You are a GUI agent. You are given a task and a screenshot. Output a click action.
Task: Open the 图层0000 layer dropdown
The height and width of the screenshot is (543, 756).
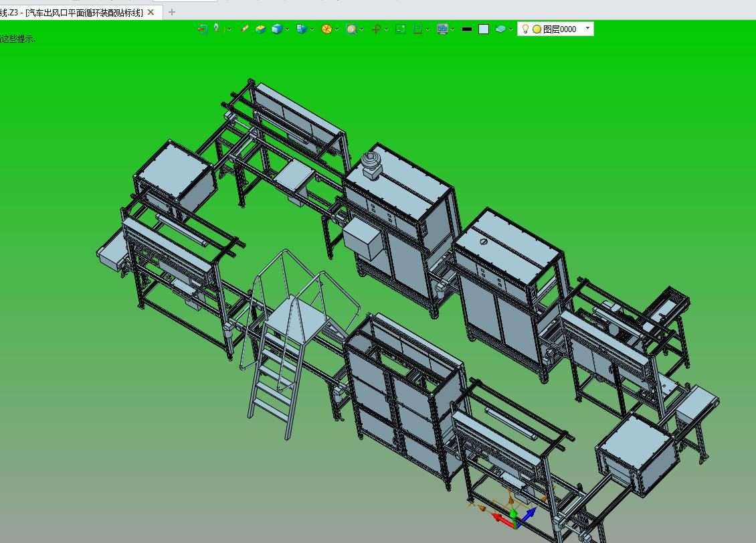pos(587,28)
